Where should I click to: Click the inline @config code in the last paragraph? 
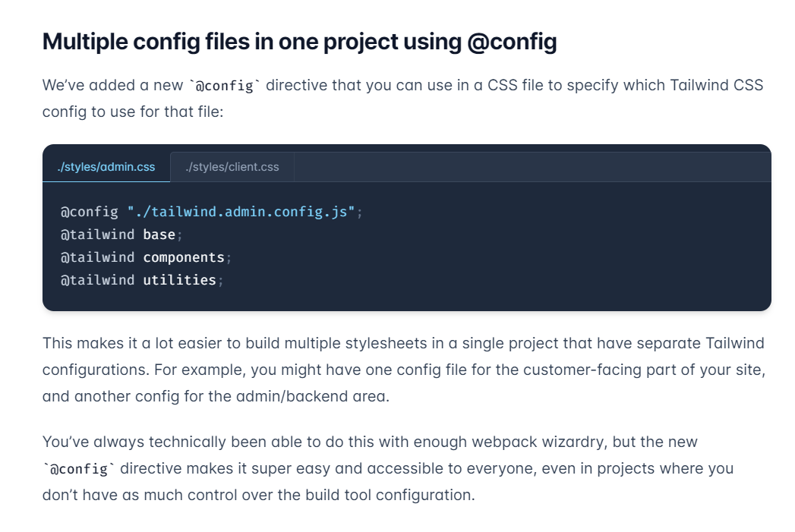[79, 469]
